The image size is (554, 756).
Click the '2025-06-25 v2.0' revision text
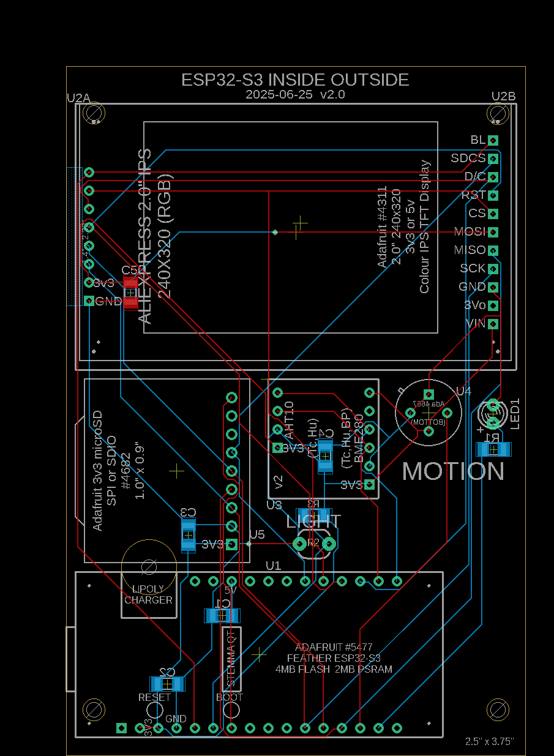[x=295, y=94]
